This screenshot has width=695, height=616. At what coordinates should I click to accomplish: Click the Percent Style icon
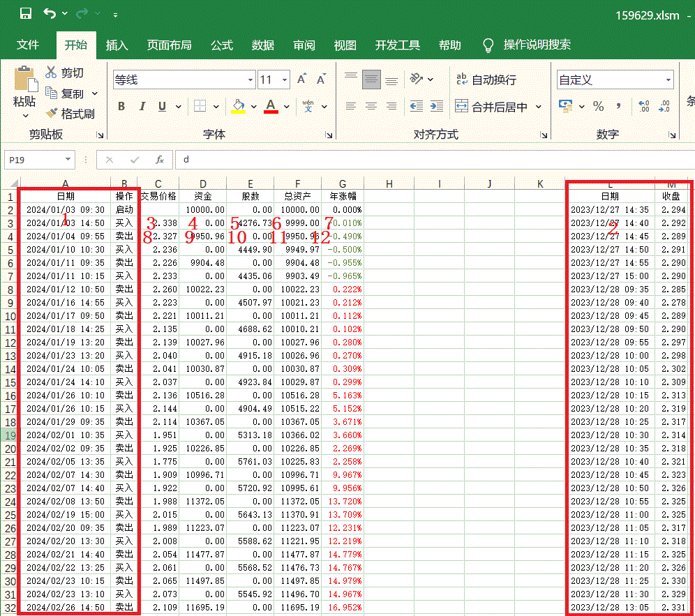598,106
